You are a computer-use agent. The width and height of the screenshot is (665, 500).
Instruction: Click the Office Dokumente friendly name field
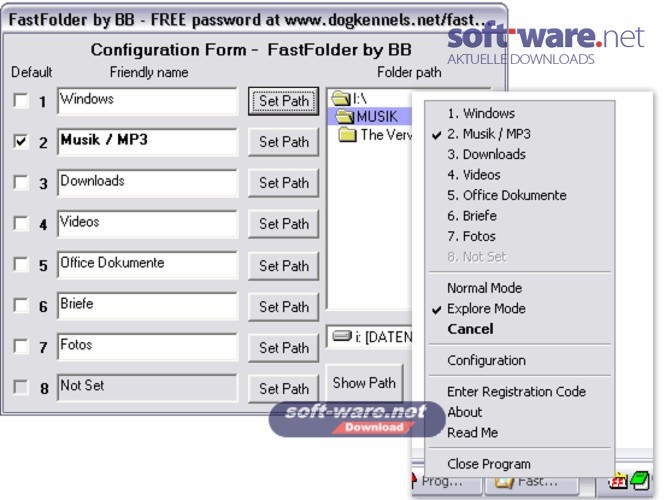(147, 265)
